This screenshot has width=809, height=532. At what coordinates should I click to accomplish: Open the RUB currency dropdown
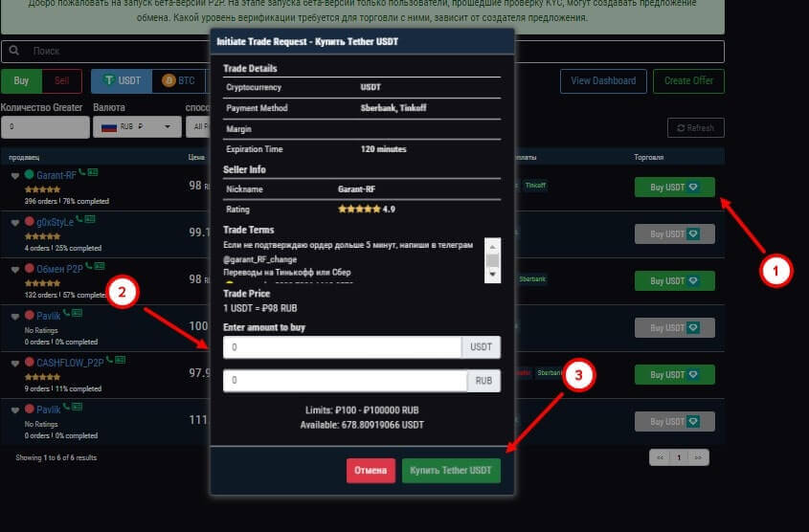coord(137,126)
